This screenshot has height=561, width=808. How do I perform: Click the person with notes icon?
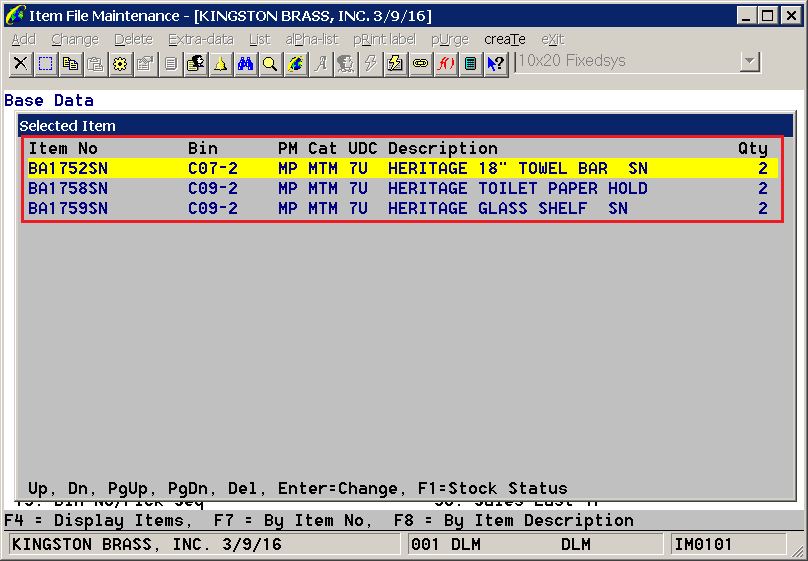(x=196, y=63)
